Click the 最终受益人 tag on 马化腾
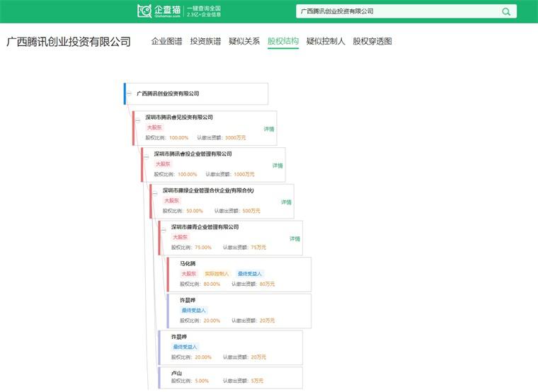Image resolution: width=538 pixels, height=392 pixels. pyautogui.click(x=250, y=274)
